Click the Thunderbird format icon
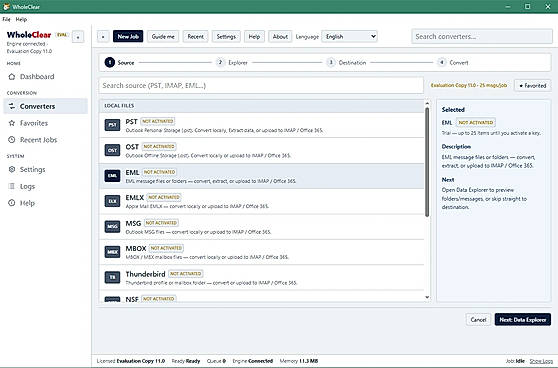558x368 pixels. coord(112,277)
